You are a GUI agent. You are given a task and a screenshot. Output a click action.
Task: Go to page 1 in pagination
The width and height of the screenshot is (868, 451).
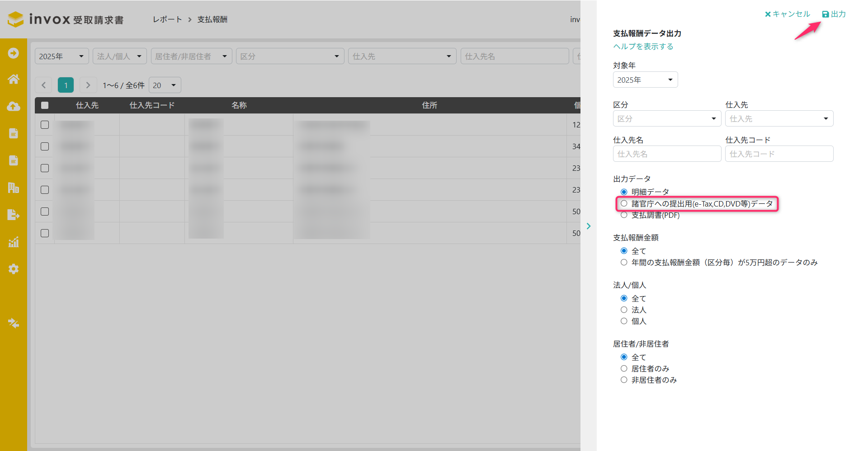pyautogui.click(x=66, y=85)
